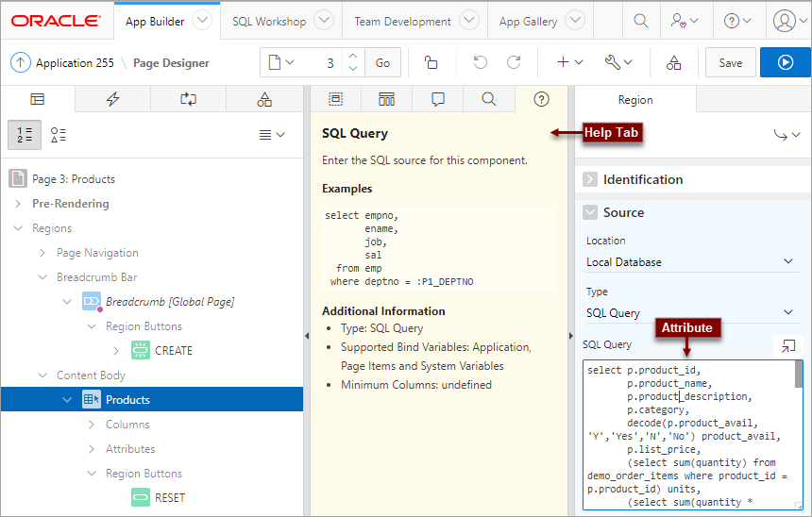The height and width of the screenshot is (517, 812).
Task: Click the Team Development menu
Action: tap(402, 21)
